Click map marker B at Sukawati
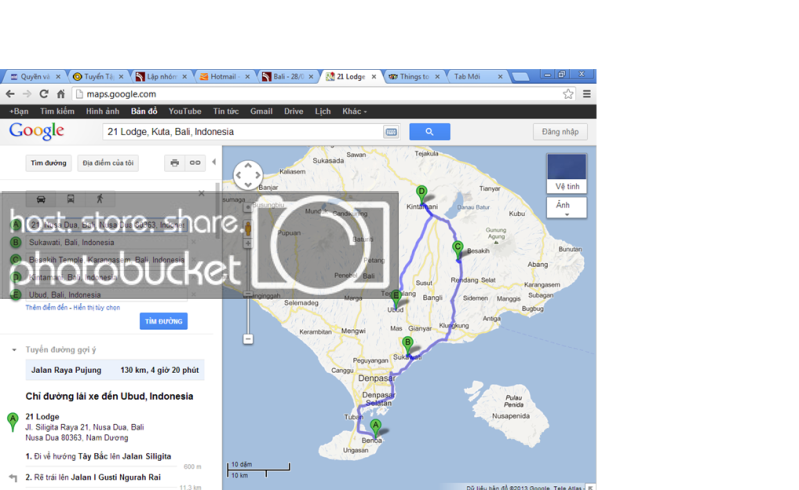Screen dimensions: 799x490 pos(407,345)
